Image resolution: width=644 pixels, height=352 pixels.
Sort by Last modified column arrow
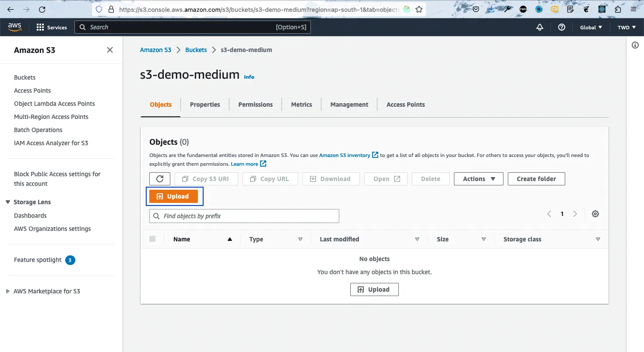point(417,239)
